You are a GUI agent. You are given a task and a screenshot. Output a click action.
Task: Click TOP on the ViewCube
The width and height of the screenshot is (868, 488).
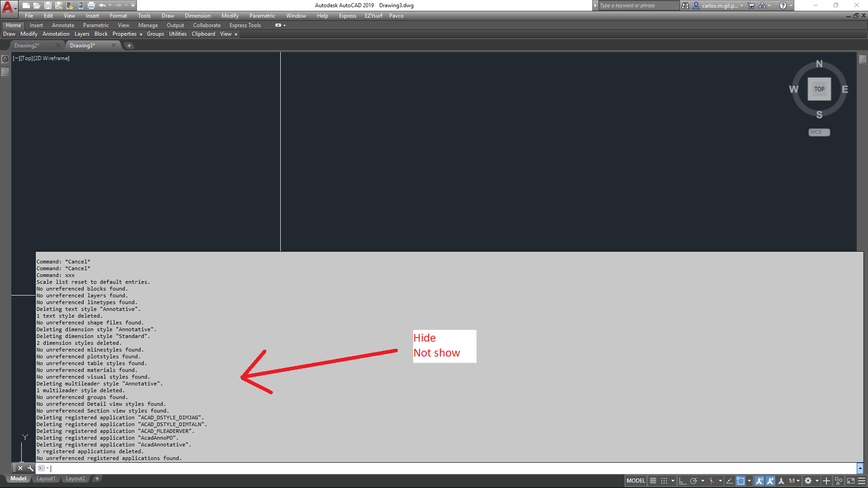pos(819,89)
